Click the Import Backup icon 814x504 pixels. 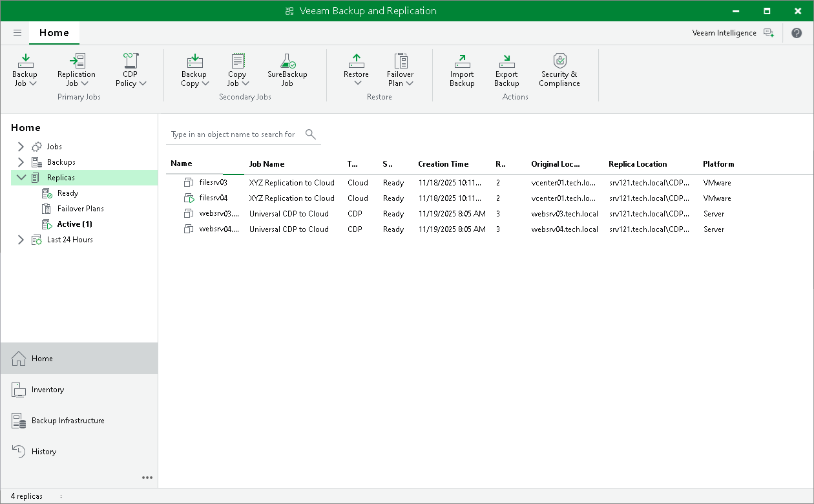pyautogui.click(x=461, y=69)
